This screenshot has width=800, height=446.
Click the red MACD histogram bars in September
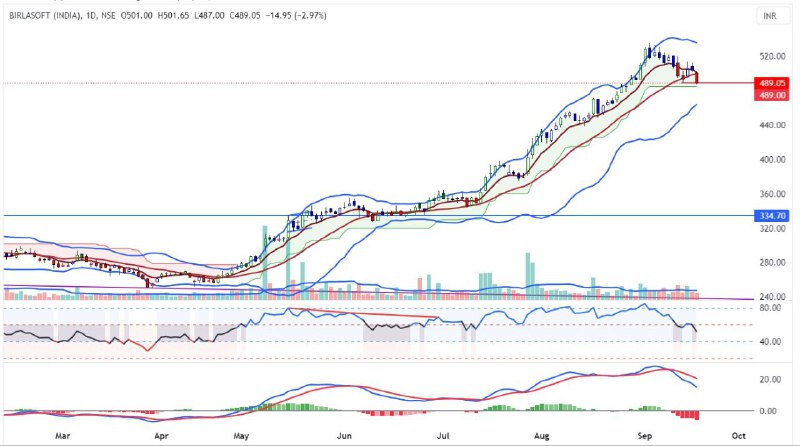pos(687,414)
